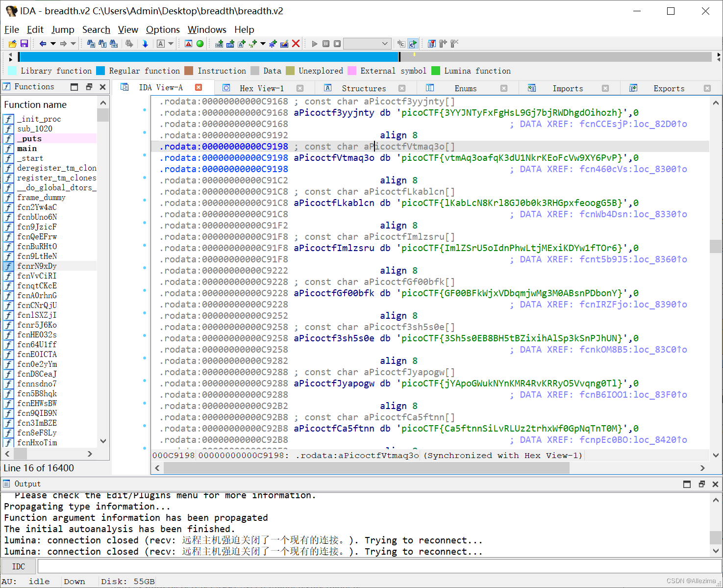
Task: Switch to the Structures tab
Action: [x=363, y=88]
